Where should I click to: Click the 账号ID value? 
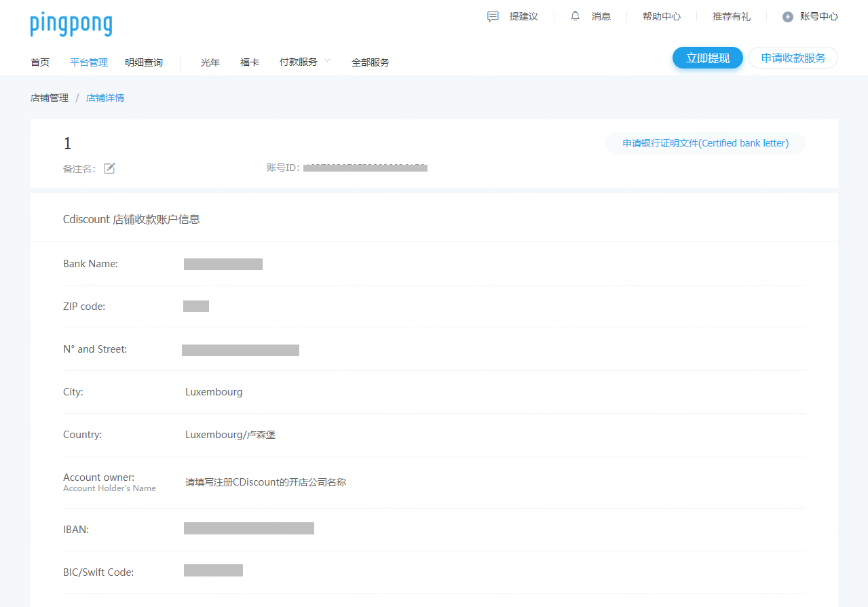click(365, 168)
